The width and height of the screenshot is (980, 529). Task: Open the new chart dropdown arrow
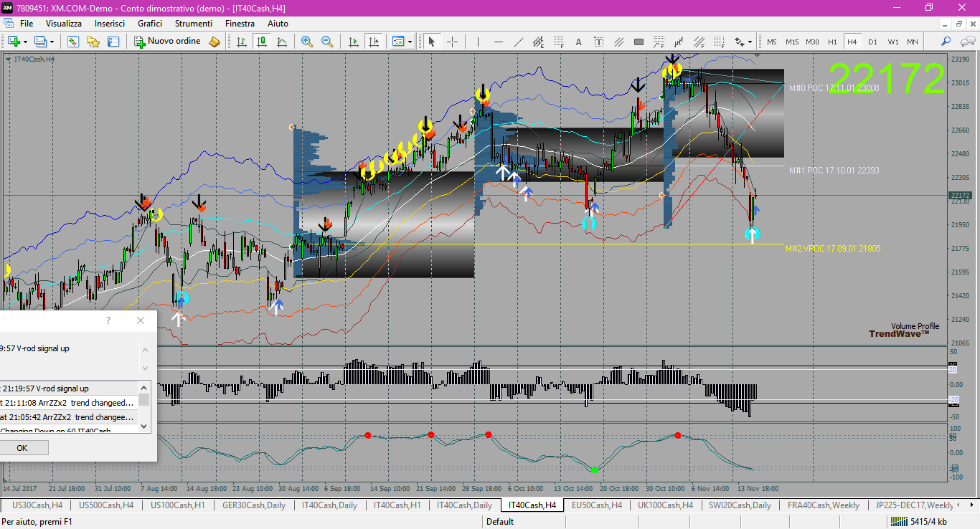click(27, 42)
